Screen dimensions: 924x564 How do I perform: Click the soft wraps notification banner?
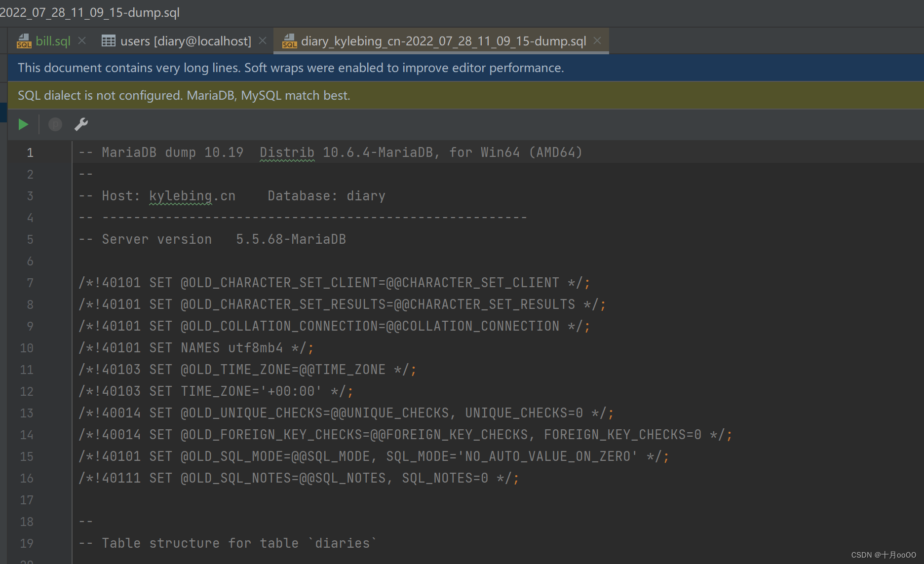[x=465, y=68]
